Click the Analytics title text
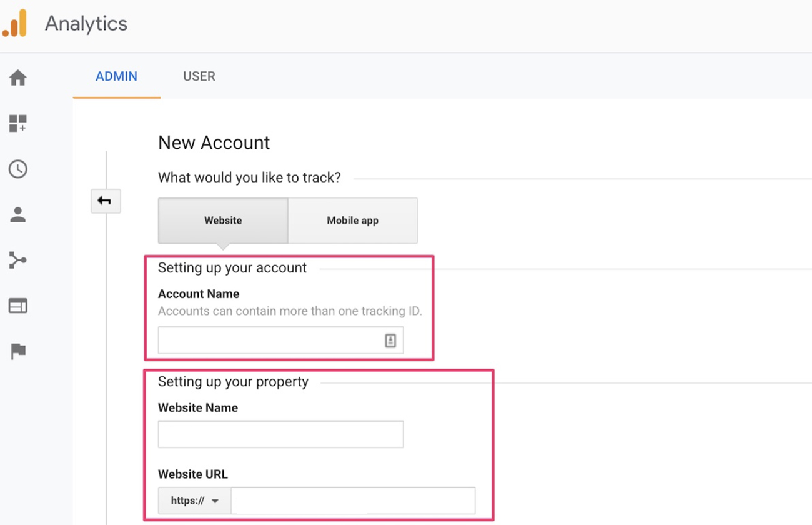This screenshot has width=812, height=525. coord(86,24)
